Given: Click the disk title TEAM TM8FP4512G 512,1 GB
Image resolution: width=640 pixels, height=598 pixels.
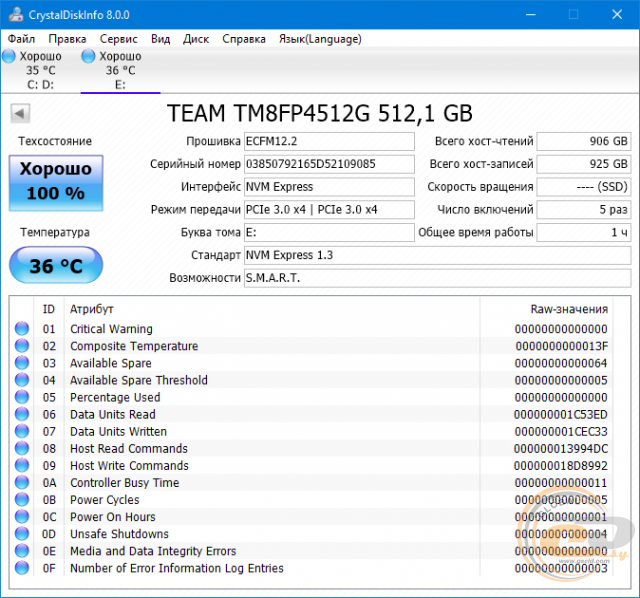Looking at the screenshot, I should tap(320, 113).
